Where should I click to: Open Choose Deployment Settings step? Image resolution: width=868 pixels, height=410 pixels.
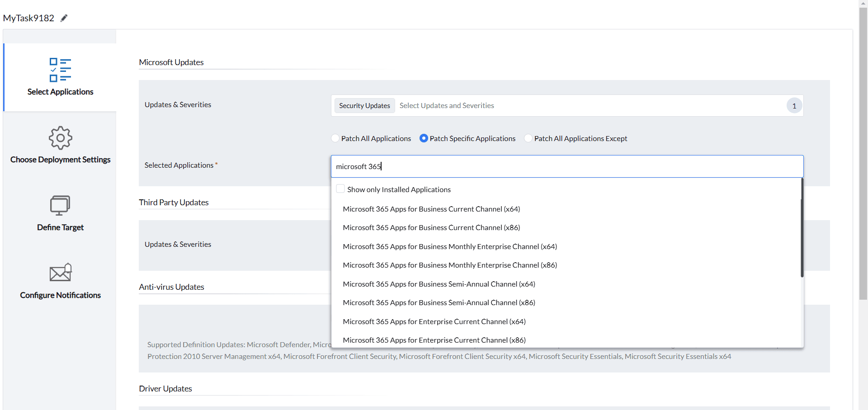coord(60,146)
